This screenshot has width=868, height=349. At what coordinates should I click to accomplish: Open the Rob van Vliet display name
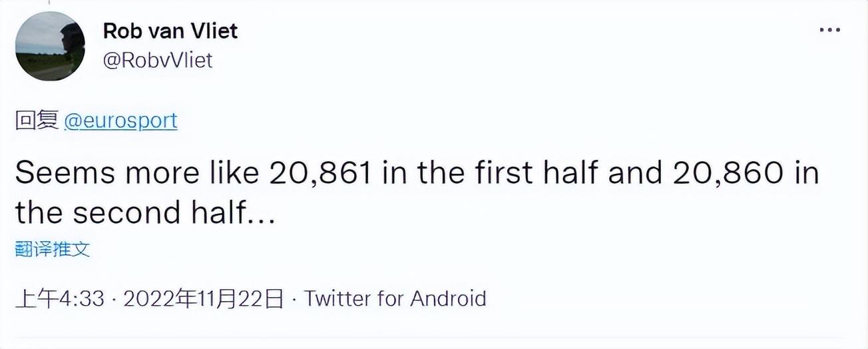pos(170,30)
